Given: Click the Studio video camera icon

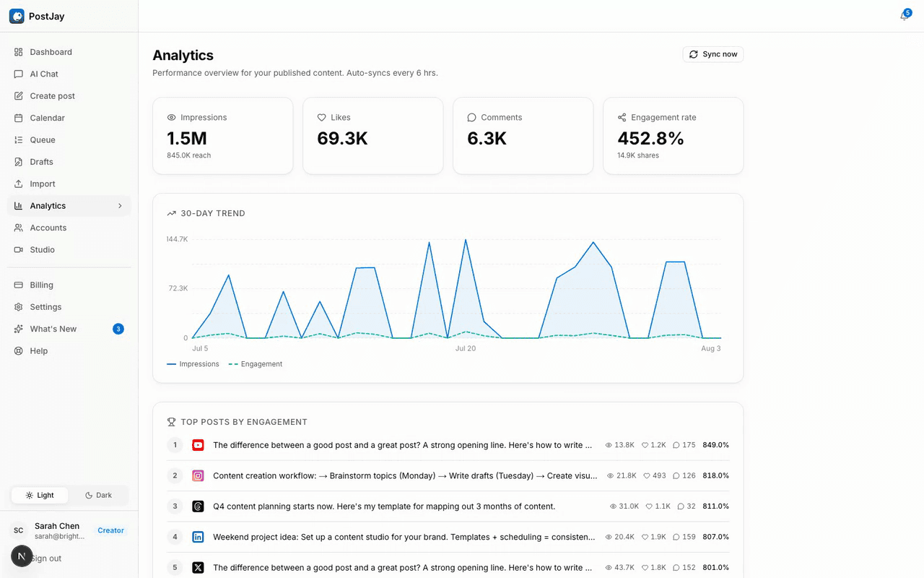Looking at the screenshot, I should pos(19,249).
